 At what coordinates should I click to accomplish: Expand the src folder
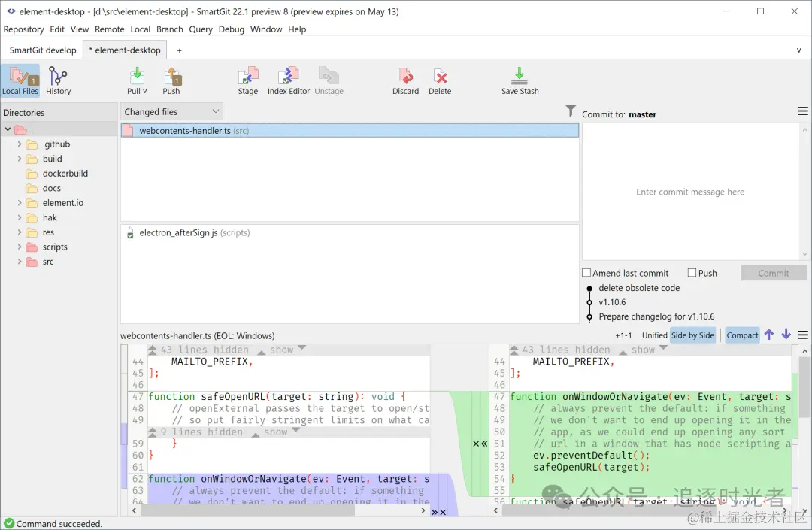20,262
